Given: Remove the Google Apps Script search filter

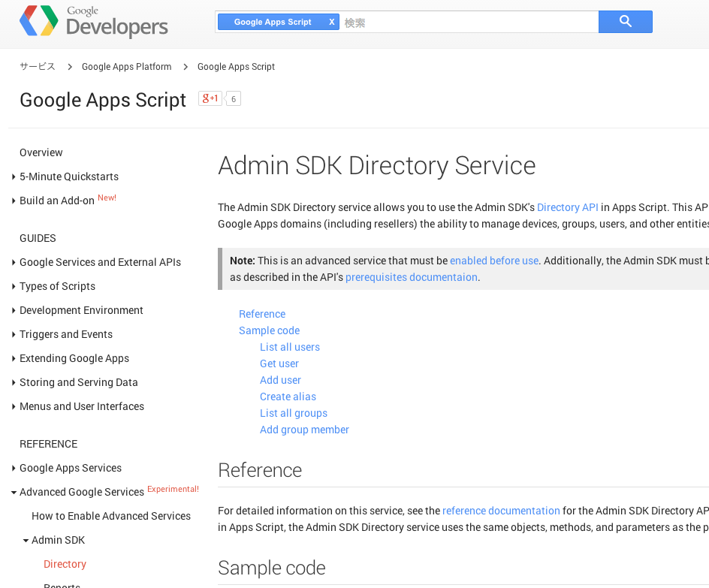Looking at the screenshot, I should click(x=331, y=22).
